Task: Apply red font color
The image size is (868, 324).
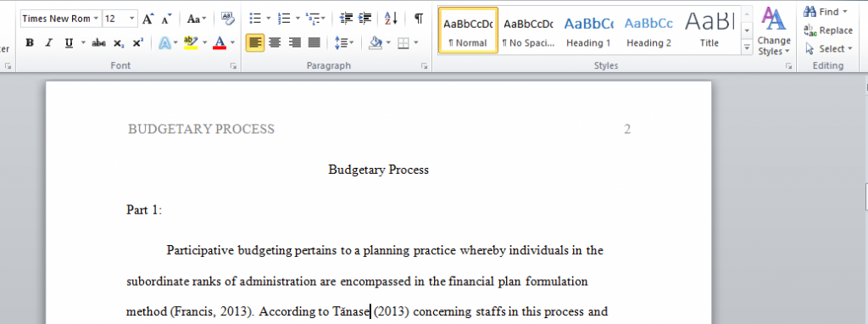Action: (220, 42)
